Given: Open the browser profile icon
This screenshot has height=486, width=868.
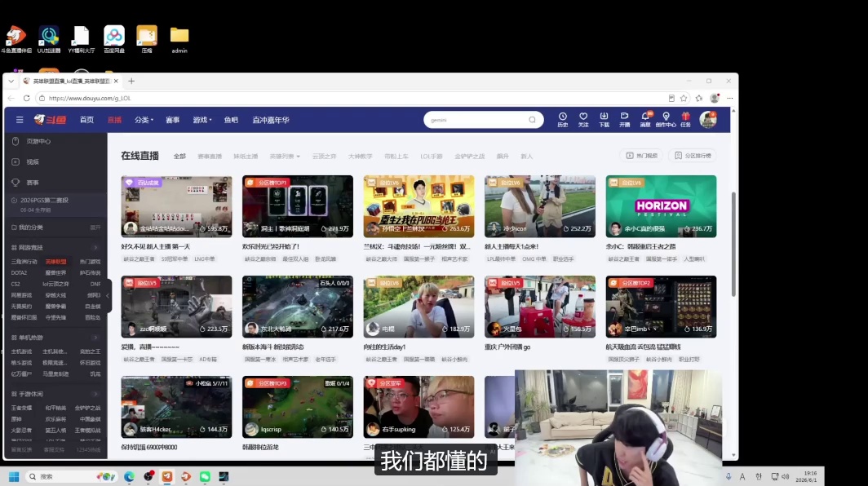Looking at the screenshot, I should [x=715, y=98].
